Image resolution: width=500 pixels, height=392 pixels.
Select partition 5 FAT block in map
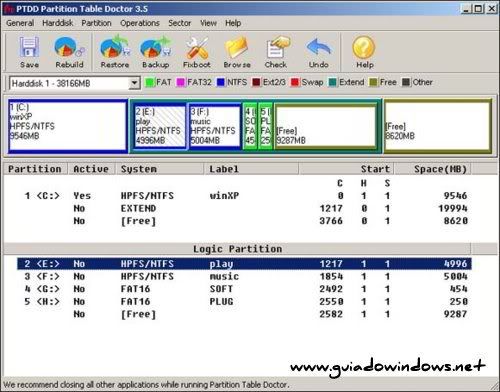(265, 126)
